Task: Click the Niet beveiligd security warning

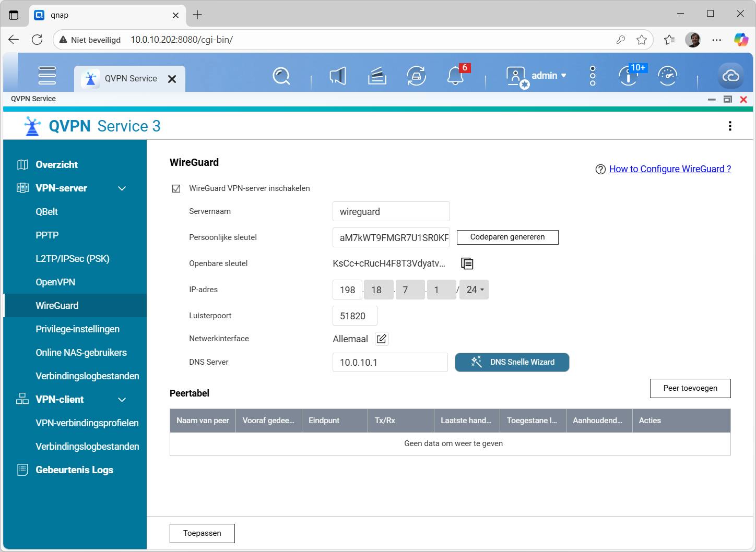Action: click(90, 40)
